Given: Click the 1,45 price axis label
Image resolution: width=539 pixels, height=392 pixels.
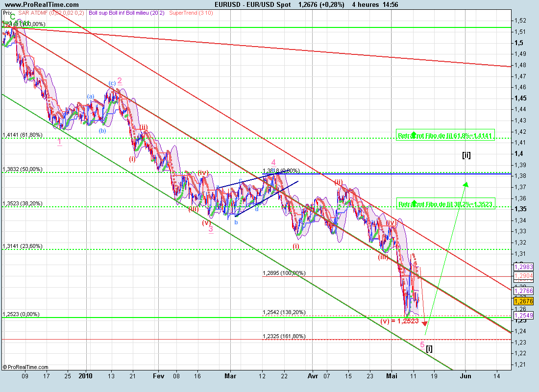Looking at the screenshot, I should (x=520, y=98).
